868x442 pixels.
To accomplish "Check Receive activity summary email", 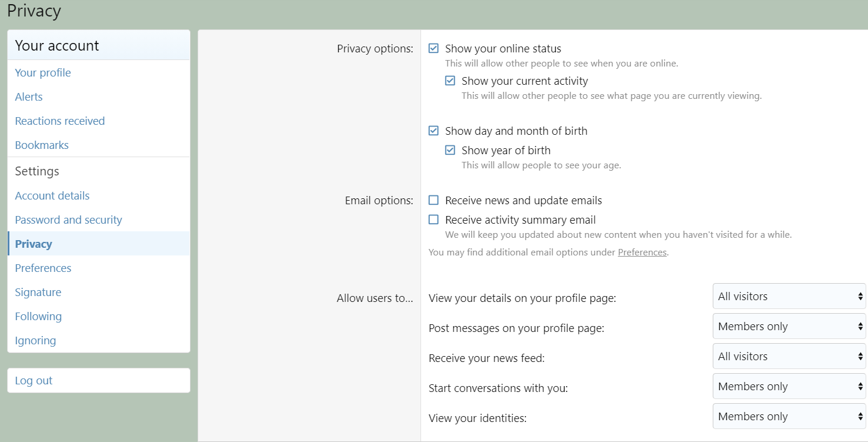I will tap(434, 220).
